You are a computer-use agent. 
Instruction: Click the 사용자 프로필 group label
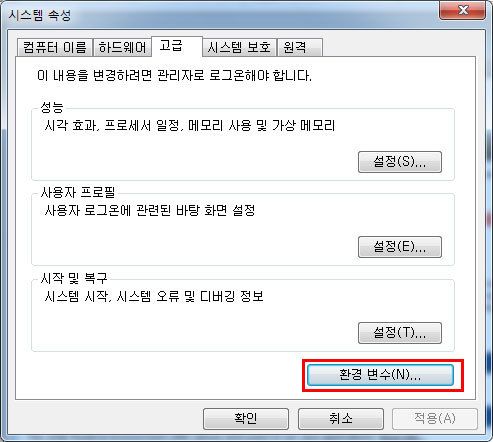[78, 192]
